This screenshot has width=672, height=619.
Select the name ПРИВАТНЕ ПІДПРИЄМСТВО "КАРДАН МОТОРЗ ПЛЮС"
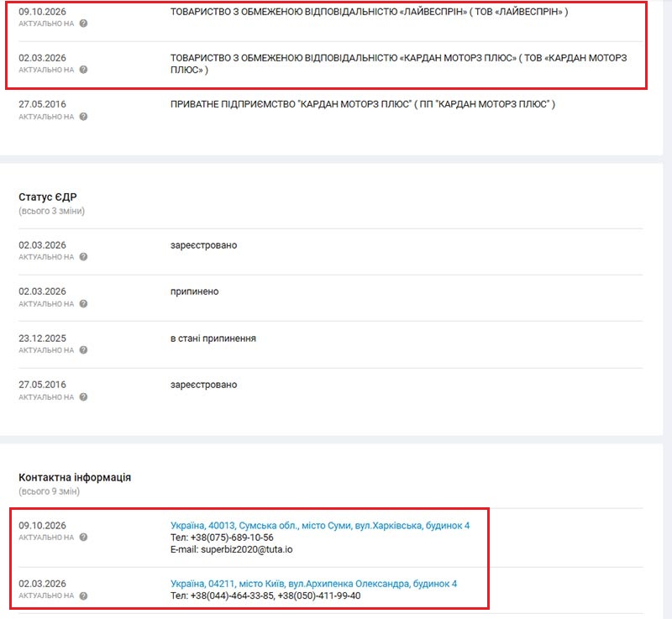[363, 104]
